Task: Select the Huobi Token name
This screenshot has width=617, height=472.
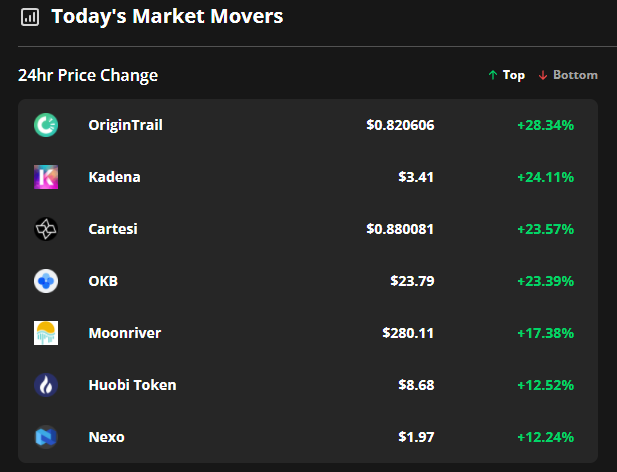Action: pos(132,385)
